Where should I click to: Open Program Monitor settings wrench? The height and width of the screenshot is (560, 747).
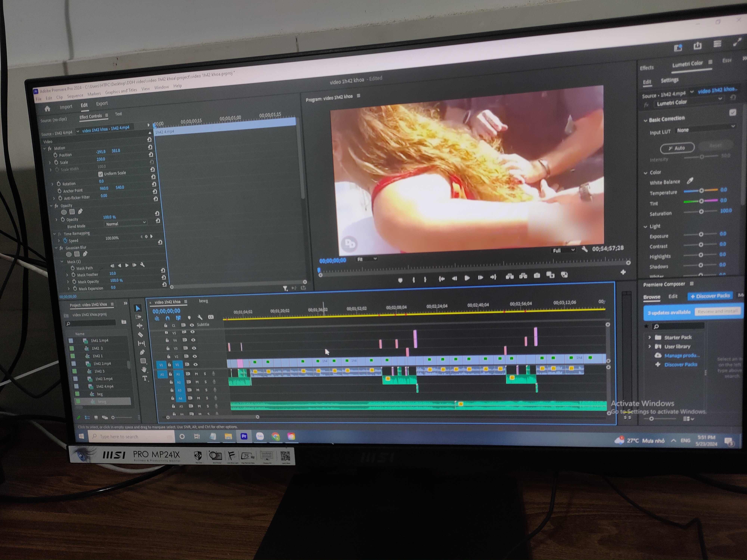click(585, 249)
